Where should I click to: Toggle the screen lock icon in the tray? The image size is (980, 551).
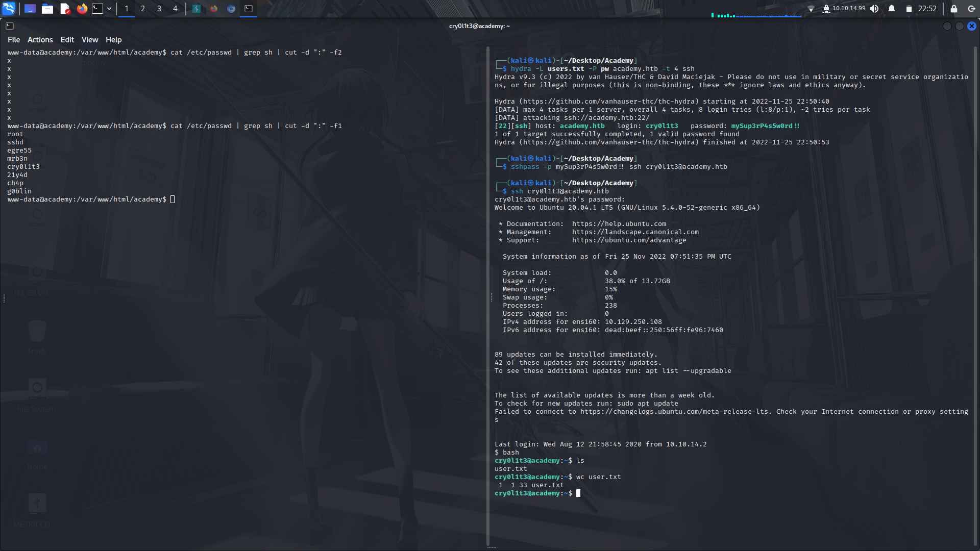coord(953,9)
